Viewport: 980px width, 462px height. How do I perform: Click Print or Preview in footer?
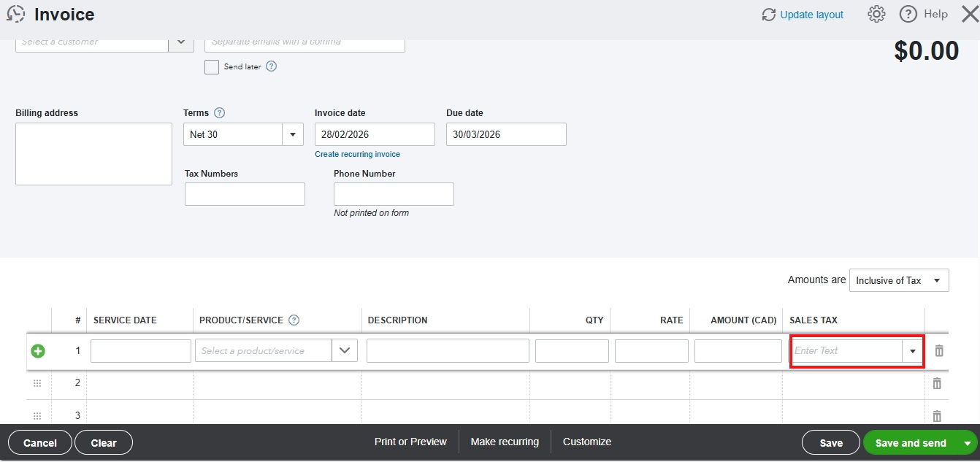(x=410, y=442)
